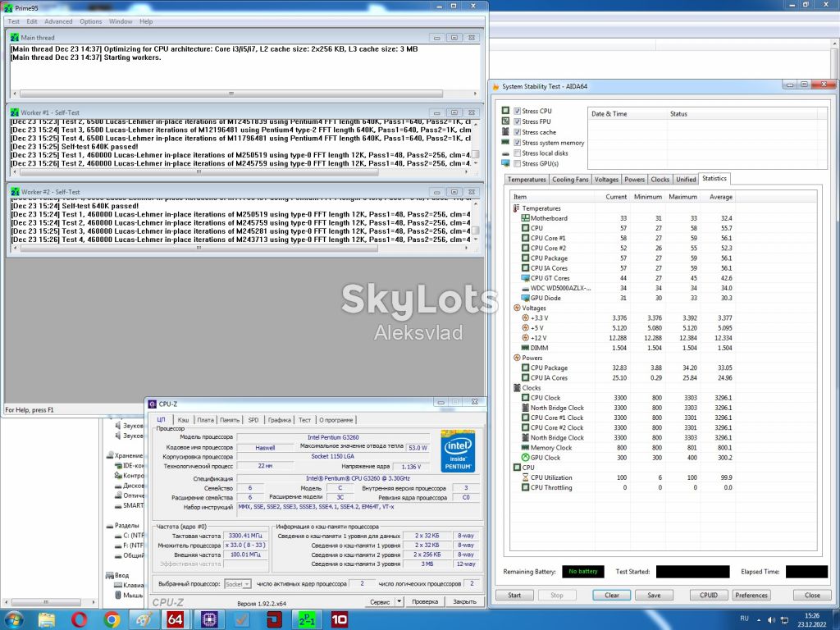Launch Opera browser from the taskbar
The image size is (840, 630).
pyautogui.click(x=80, y=620)
